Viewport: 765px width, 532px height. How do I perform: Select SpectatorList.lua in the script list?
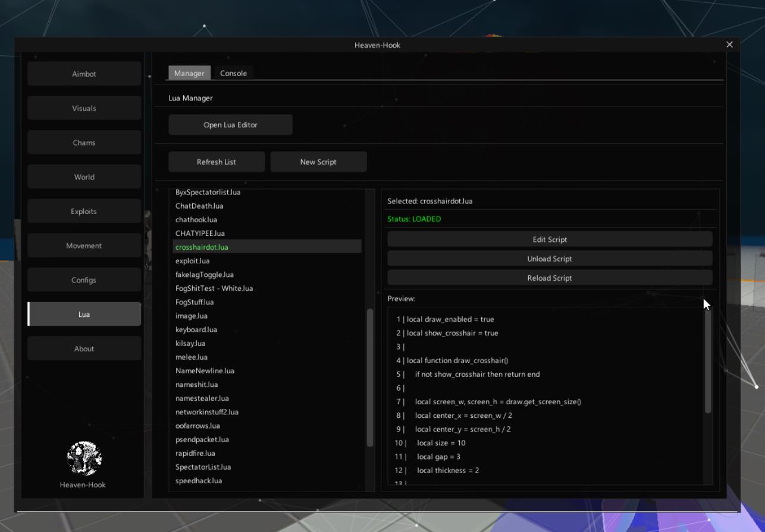click(x=203, y=467)
